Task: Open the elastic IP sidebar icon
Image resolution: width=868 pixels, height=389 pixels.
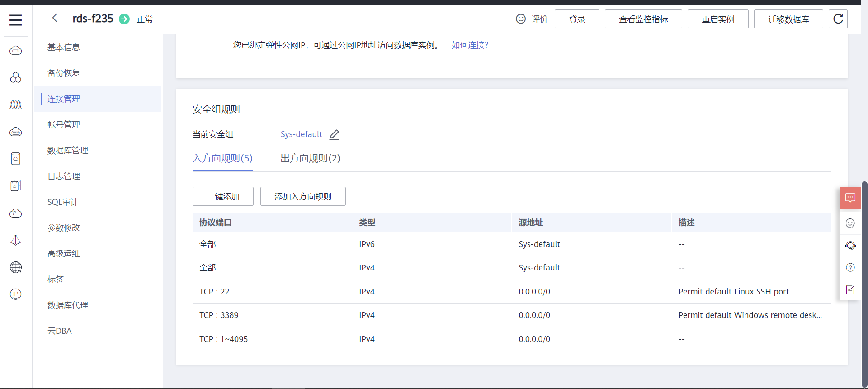Action: (16, 294)
